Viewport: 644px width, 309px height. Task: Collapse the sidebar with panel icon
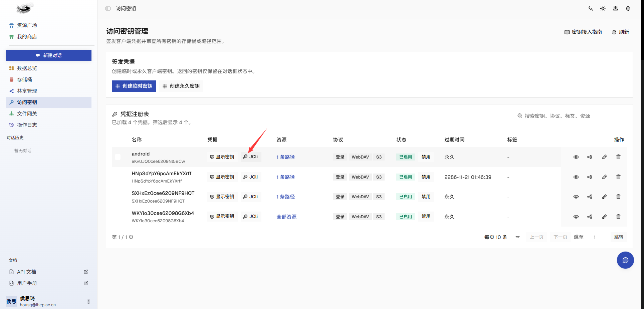coord(108,9)
